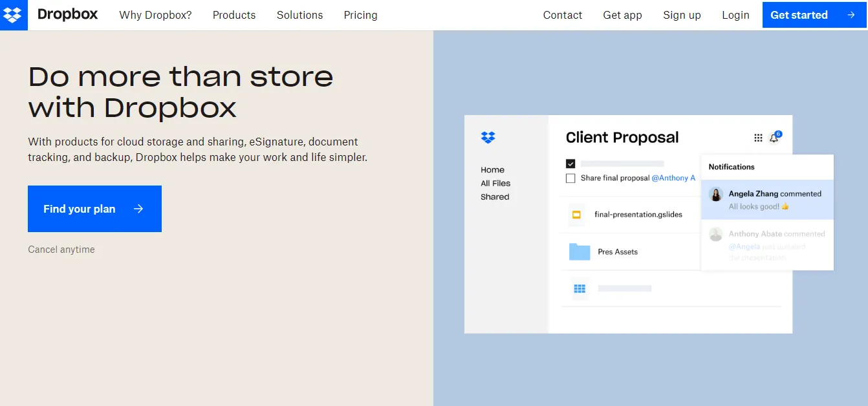The height and width of the screenshot is (406, 868).
Task: Click the Get started button
Action: pos(815,15)
